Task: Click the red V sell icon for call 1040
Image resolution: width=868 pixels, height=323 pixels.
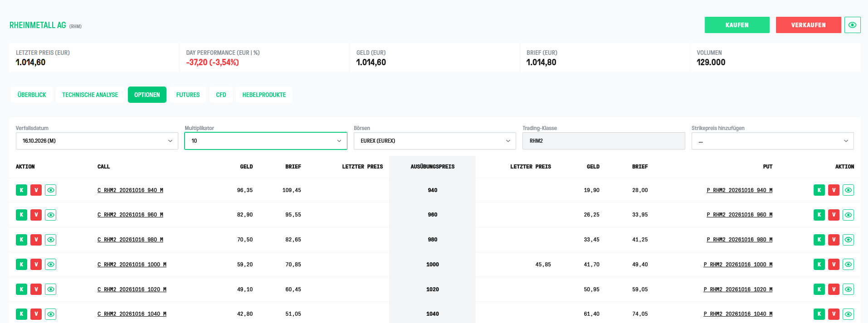Action: pos(36,314)
